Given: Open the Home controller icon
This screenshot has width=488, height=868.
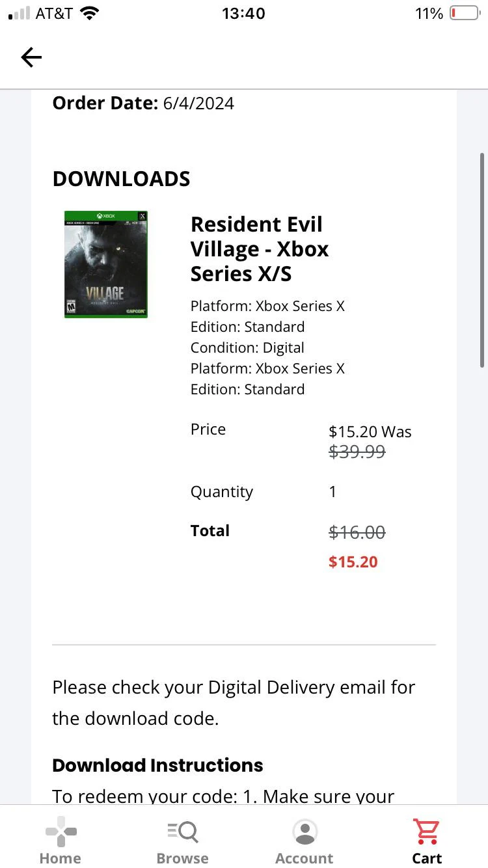Looking at the screenshot, I should click(x=61, y=832).
